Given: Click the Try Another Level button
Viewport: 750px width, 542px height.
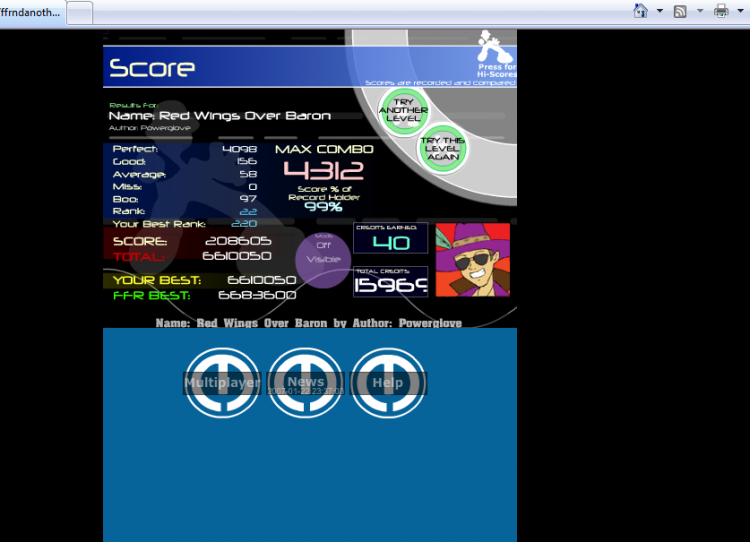Looking at the screenshot, I should pyautogui.click(x=403, y=111).
